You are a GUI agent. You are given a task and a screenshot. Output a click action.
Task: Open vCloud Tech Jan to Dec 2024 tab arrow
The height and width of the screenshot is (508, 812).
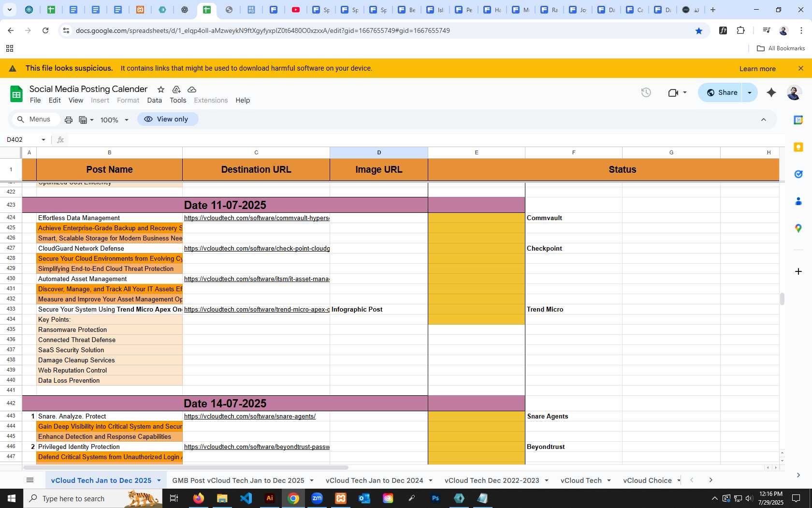[431, 480]
